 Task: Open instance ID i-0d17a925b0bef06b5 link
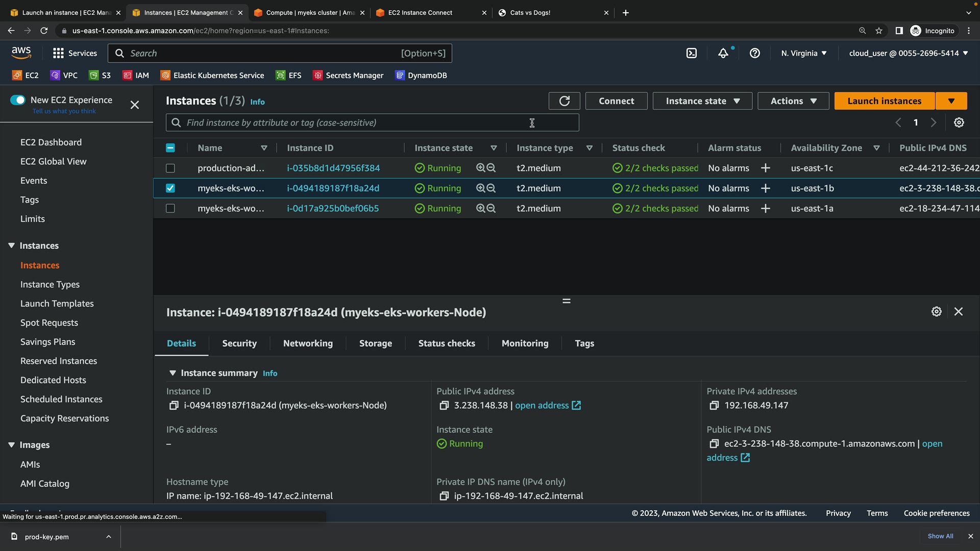tap(333, 208)
